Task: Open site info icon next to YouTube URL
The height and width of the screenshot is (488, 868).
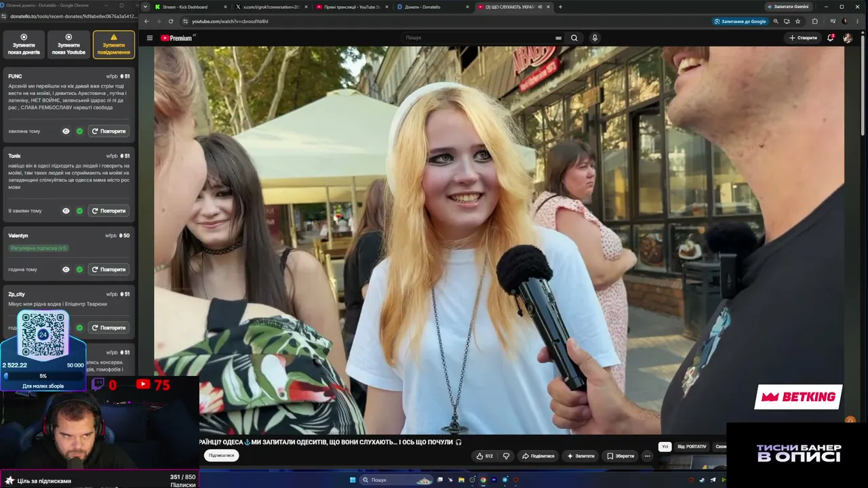Action: pyautogui.click(x=184, y=21)
